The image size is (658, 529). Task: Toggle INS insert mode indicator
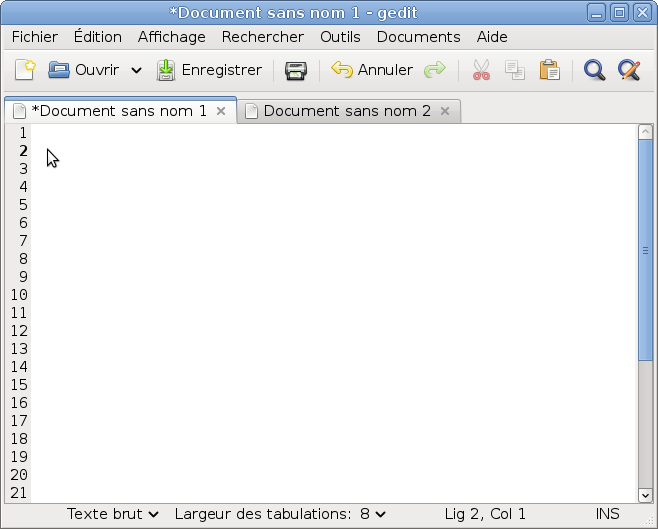click(x=607, y=514)
